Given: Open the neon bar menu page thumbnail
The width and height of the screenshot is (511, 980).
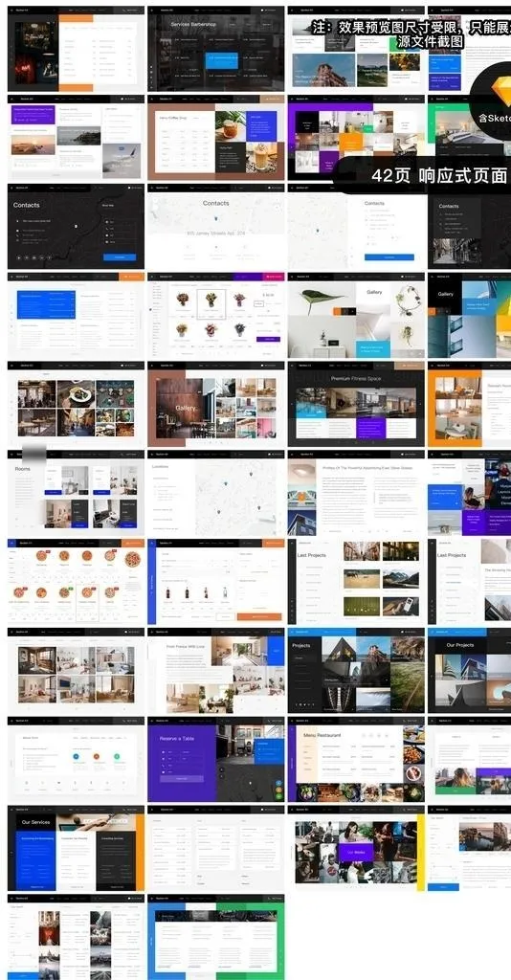Looking at the screenshot, I should click(x=76, y=49).
